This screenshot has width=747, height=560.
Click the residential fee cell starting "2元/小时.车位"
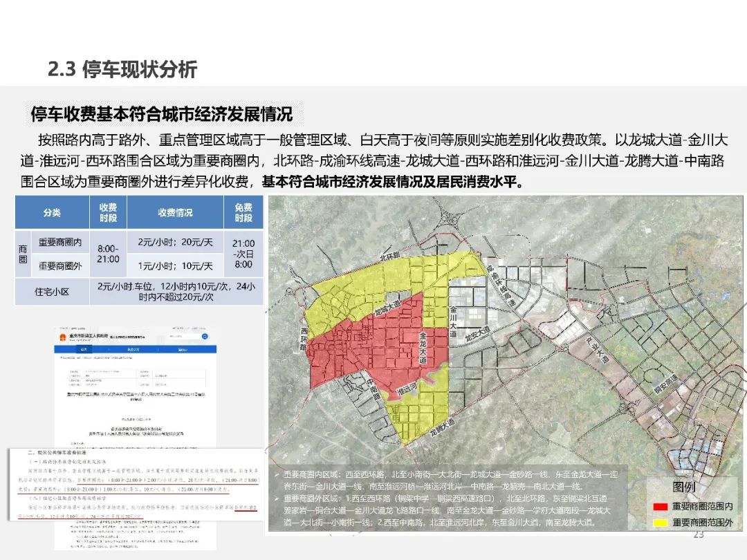[x=176, y=292]
